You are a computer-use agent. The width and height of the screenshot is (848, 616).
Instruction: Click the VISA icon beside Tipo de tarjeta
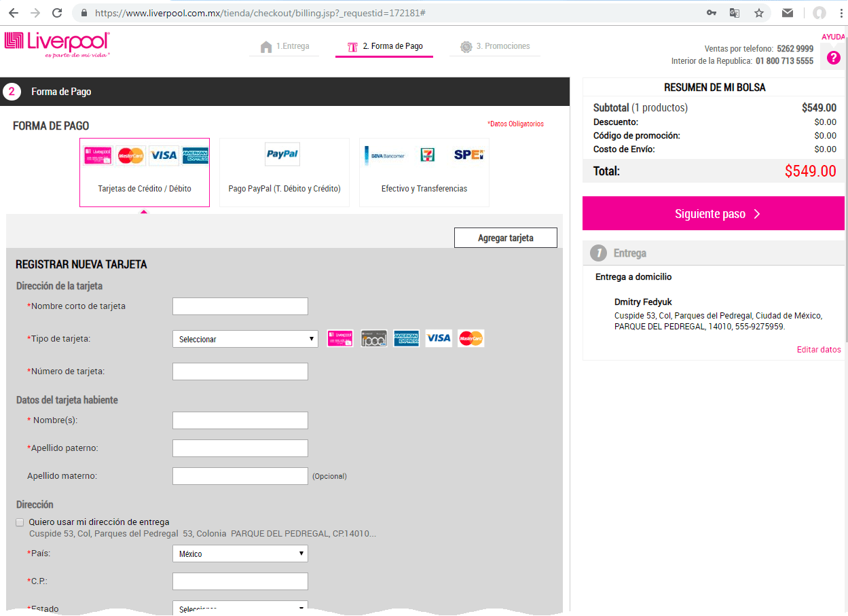pyautogui.click(x=439, y=338)
